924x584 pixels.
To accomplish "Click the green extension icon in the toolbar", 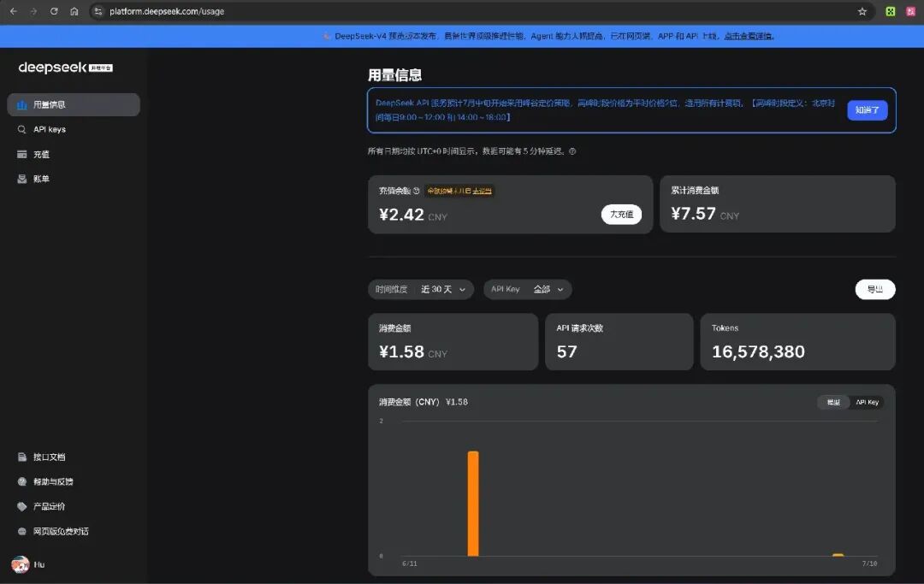I will (891, 11).
